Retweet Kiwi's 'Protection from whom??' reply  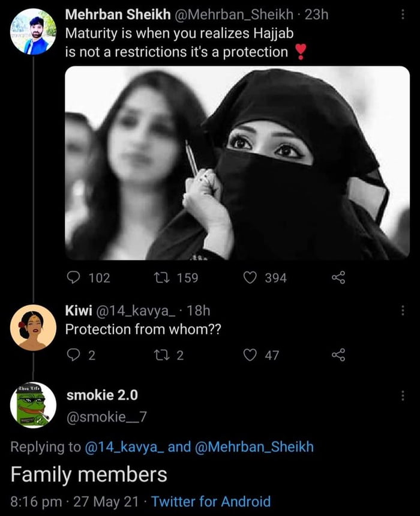(161, 355)
